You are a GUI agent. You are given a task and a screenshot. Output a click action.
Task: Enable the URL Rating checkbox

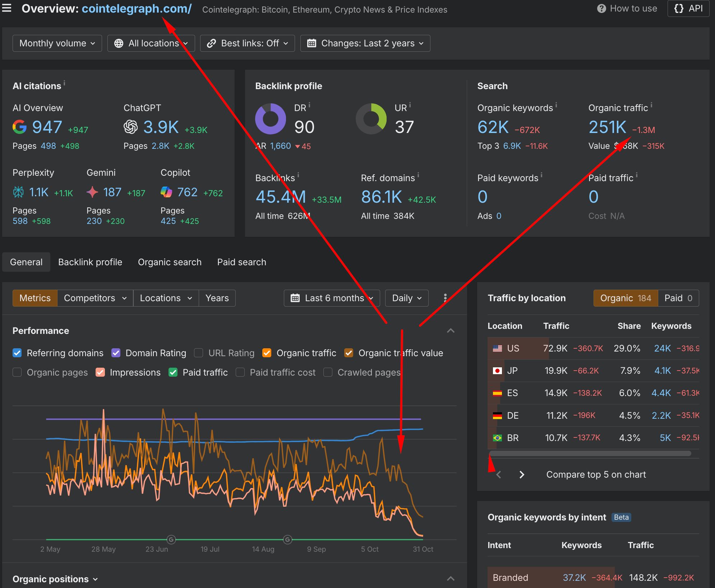[x=198, y=353]
